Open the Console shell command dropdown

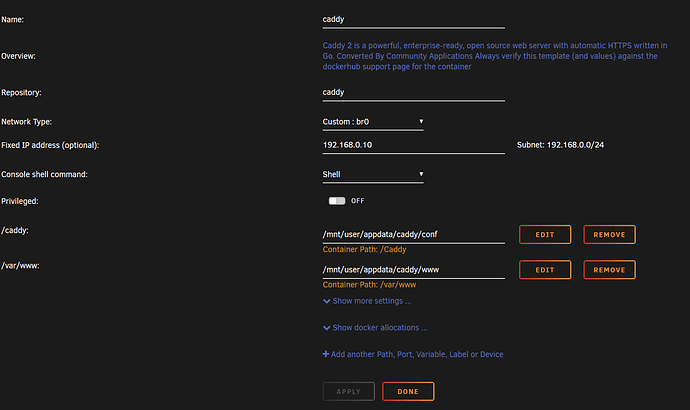373,174
